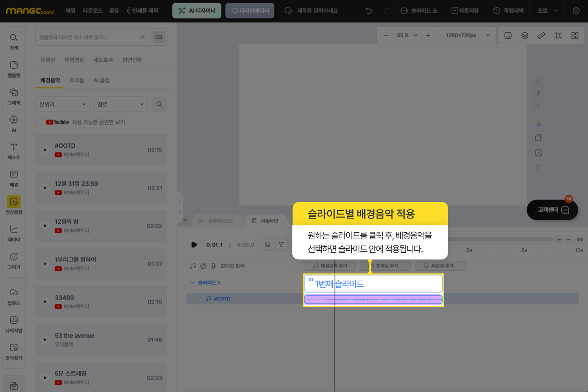The image size is (588, 392).
Task: Open the 파일 menu
Action: (x=71, y=11)
